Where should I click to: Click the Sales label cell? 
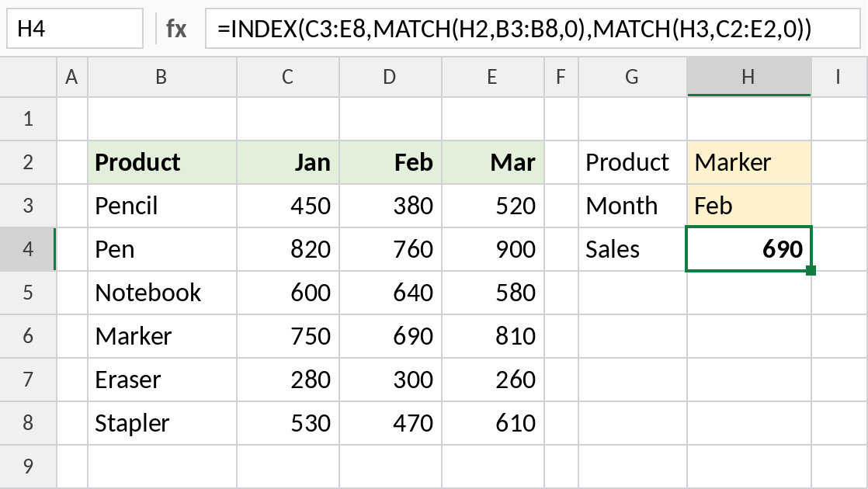tap(633, 249)
